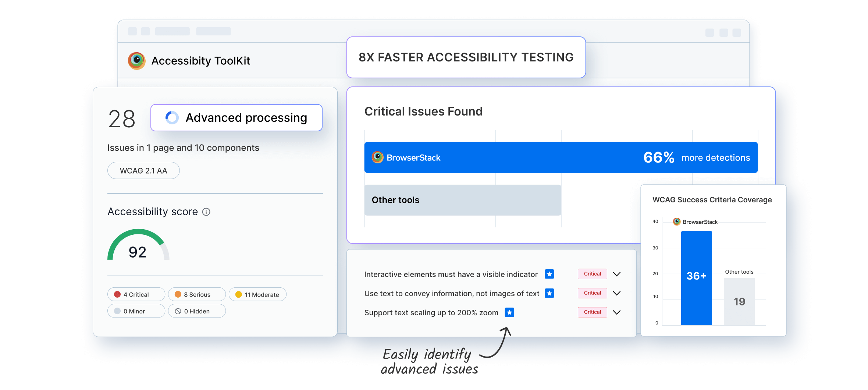Click the star badge beside images of text issue

point(549,293)
